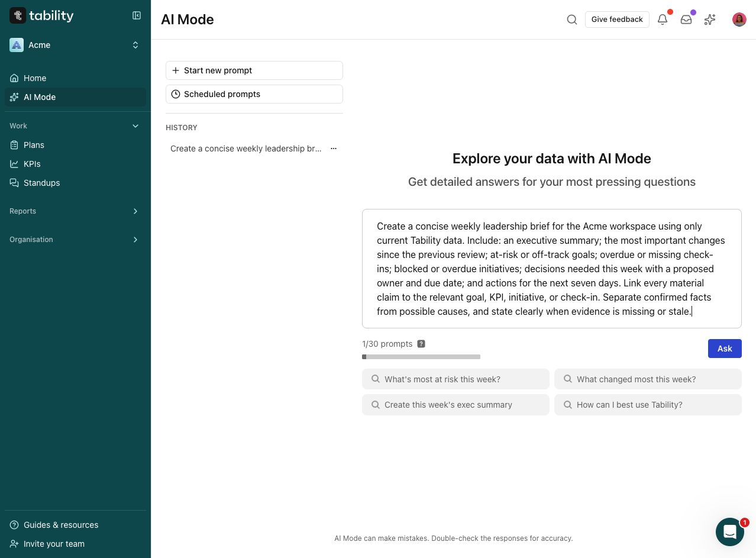This screenshot has height=558, width=756.
Task: Select AI Mode in sidebar
Action: (75, 97)
